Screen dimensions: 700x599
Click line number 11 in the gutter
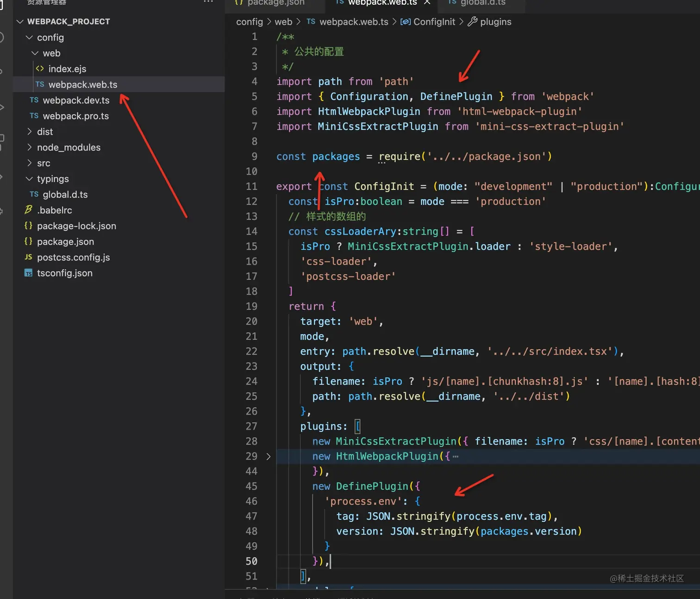(251, 186)
